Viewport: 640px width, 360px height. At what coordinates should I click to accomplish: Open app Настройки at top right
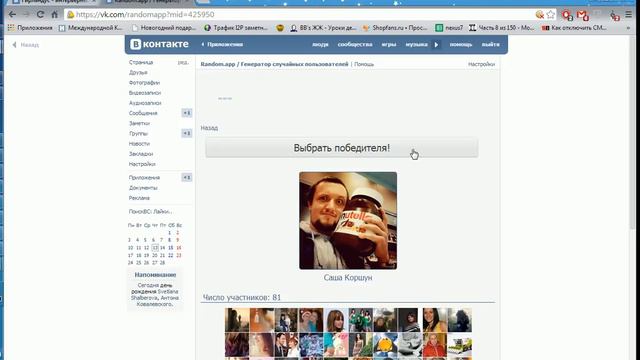[481, 64]
